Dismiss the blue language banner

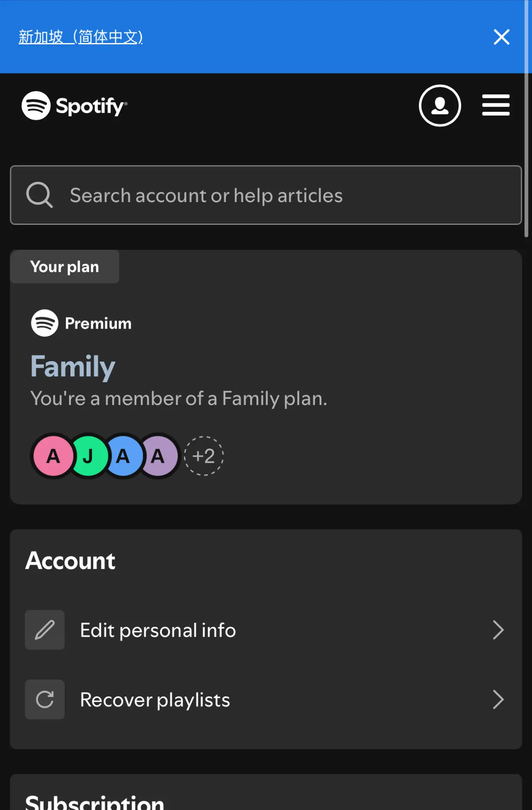tap(502, 37)
